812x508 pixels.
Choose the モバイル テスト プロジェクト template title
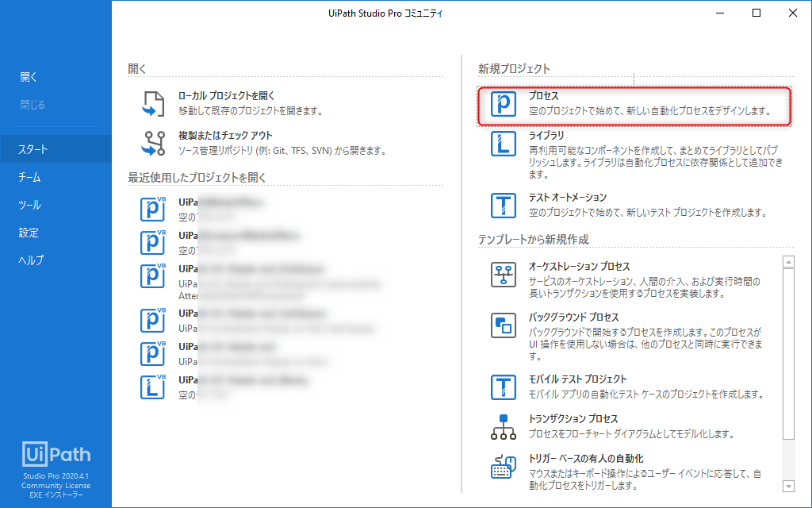577,379
